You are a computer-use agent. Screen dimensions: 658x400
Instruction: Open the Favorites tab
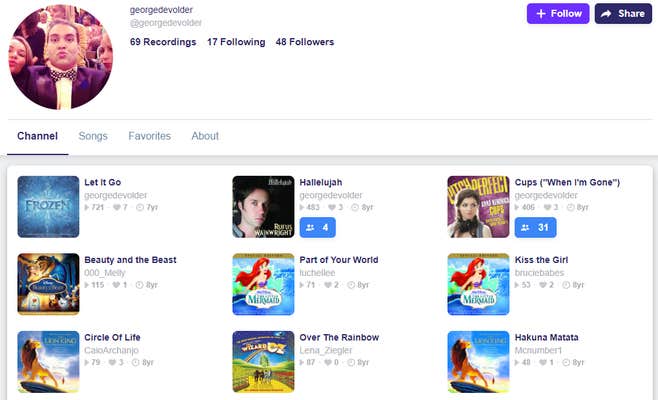pos(149,136)
